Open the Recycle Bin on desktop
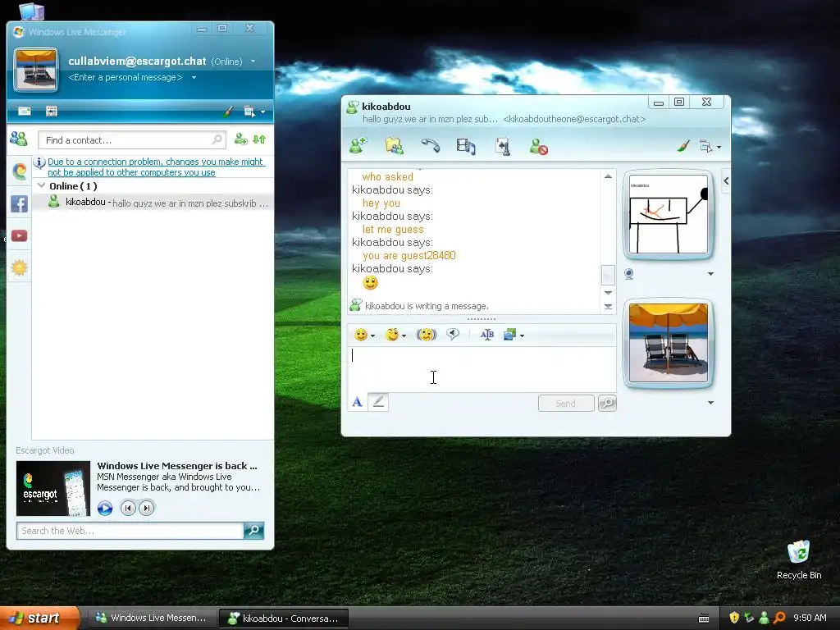 click(798, 559)
